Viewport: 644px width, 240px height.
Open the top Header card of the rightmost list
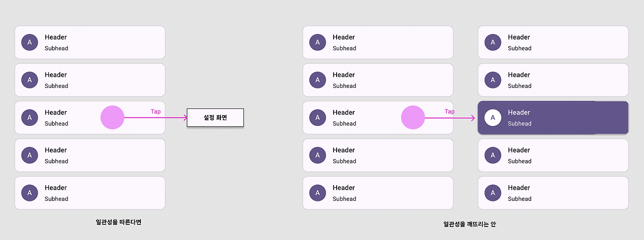point(553,42)
